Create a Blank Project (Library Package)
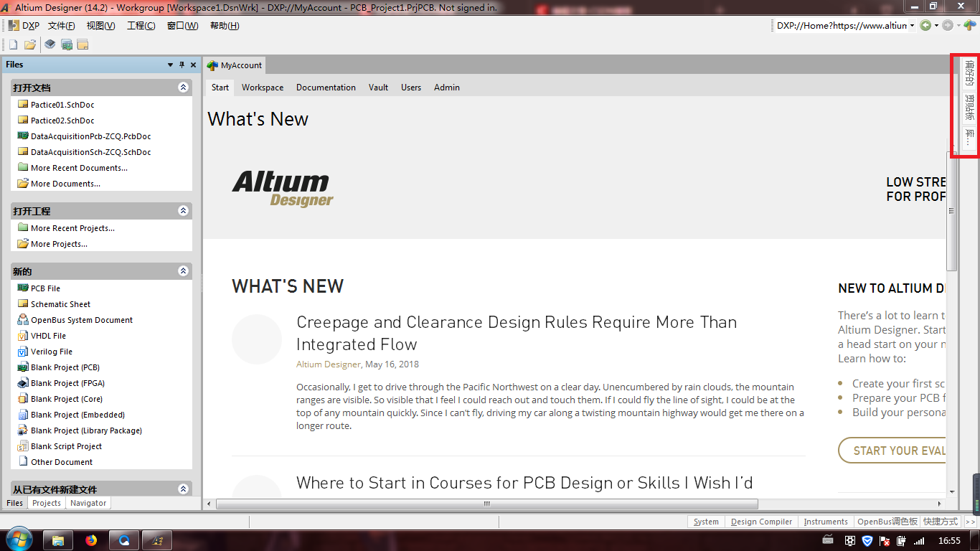This screenshot has height=551, width=980. [86, 430]
